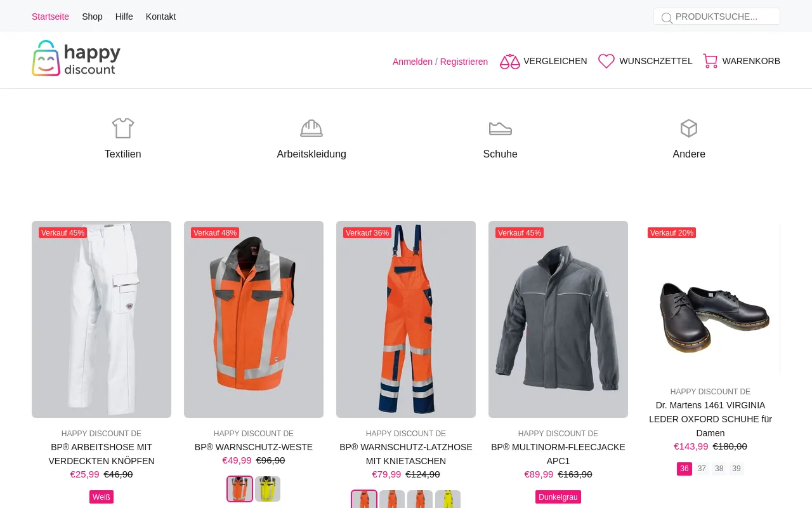The image size is (812, 508).
Task: Open the Textilien category t-shirt icon
Action: [x=123, y=128]
